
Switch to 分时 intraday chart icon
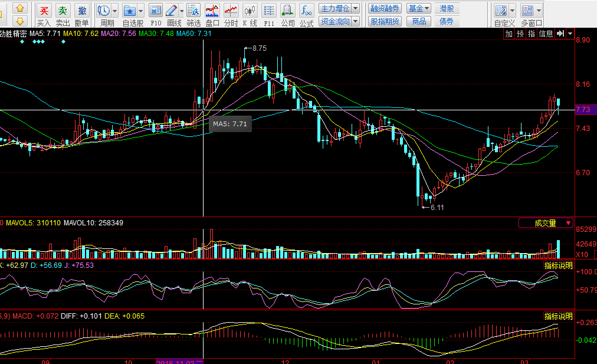(231, 11)
